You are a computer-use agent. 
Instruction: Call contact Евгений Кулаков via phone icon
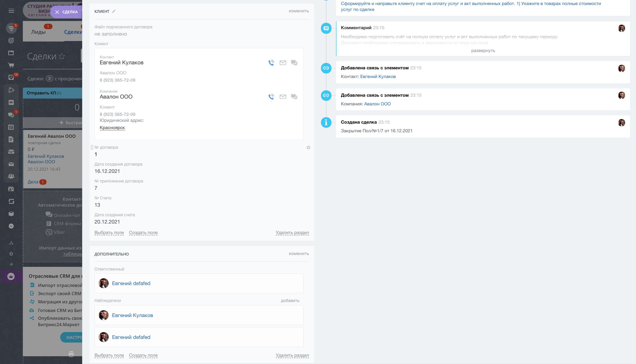tap(271, 62)
